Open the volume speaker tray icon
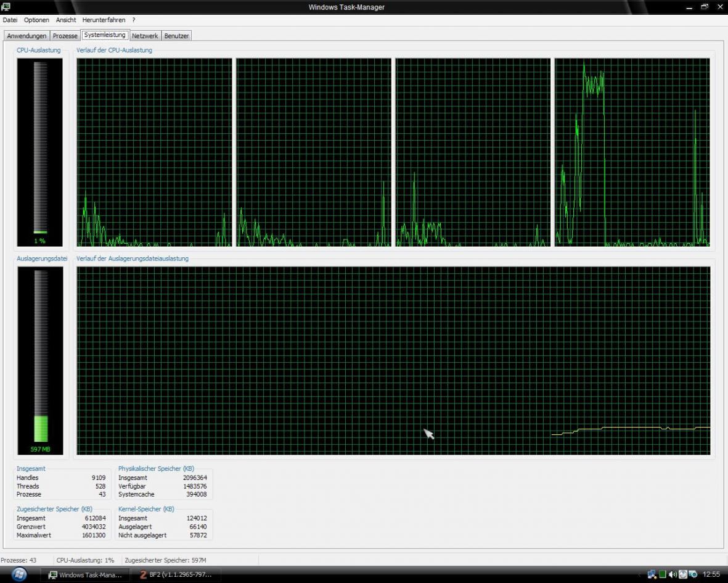The width and height of the screenshot is (728, 583). pyautogui.click(x=673, y=574)
